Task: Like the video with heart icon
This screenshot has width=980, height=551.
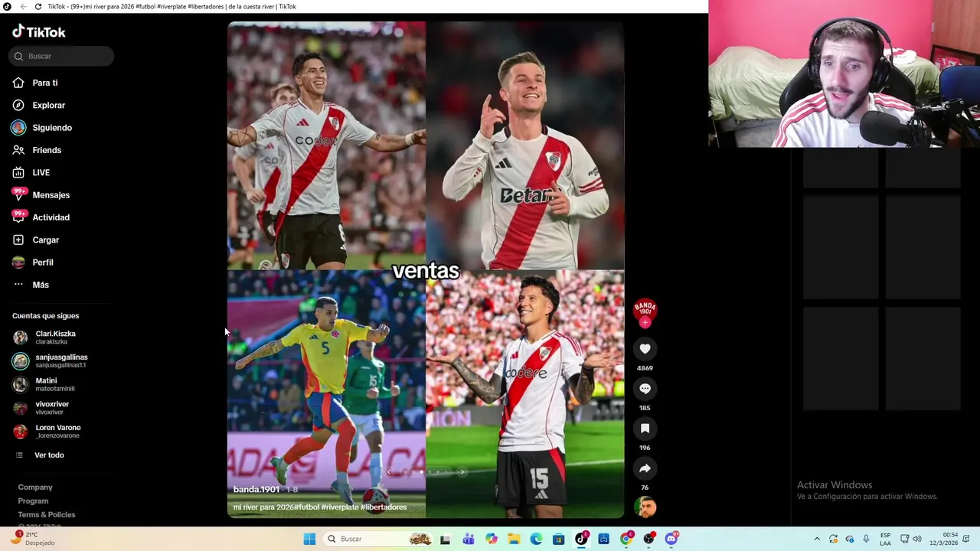Action: click(x=645, y=349)
